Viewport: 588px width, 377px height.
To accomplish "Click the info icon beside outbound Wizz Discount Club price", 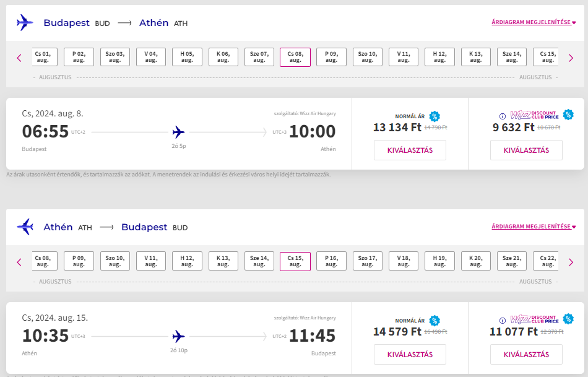I will (503, 116).
